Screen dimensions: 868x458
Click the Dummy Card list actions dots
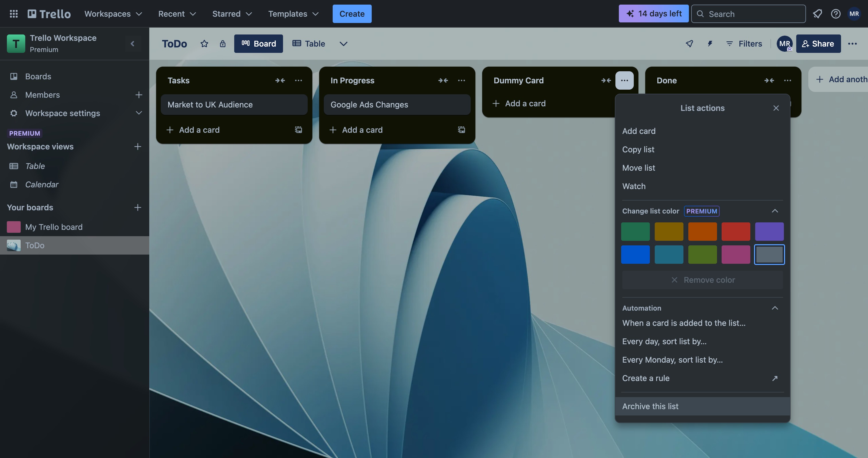tap(624, 80)
